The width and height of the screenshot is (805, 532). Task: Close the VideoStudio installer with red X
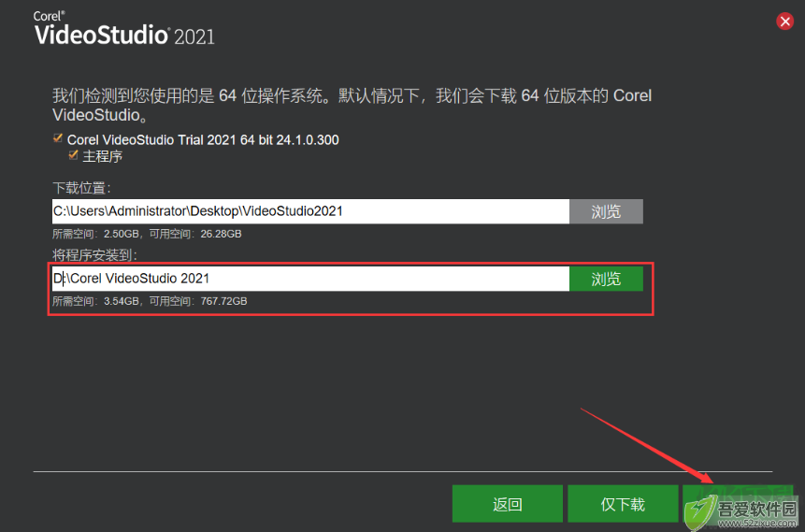pos(784,22)
